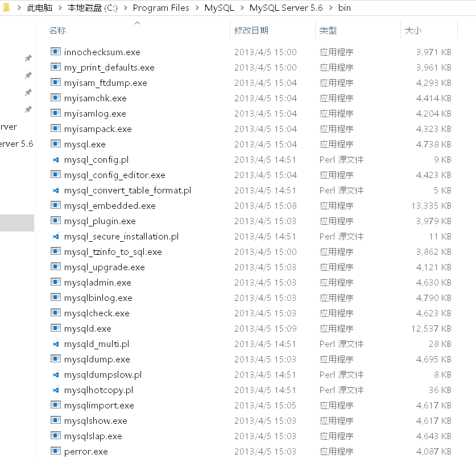Expand chevron after 本地磁盘 (C:) breadcrumb
This screenshot has height=475, width=476.
pos(125,8)
